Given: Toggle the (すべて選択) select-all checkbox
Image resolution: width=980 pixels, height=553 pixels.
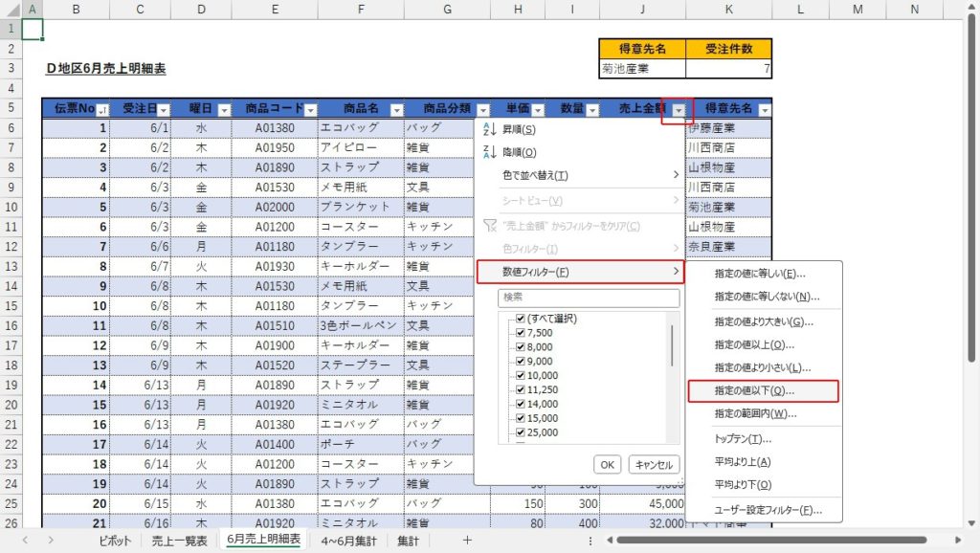Looking at the screenshot, I should tap(521, 319).
